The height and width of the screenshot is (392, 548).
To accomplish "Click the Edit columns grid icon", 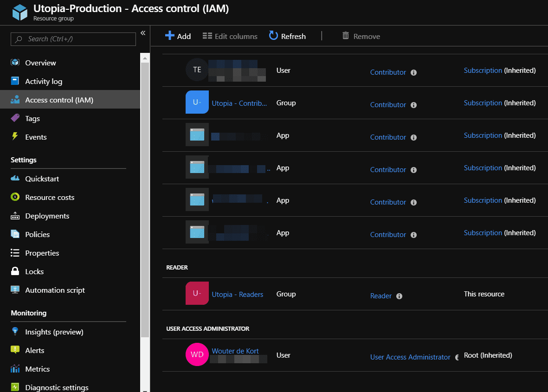I will [x=207, y=36].
